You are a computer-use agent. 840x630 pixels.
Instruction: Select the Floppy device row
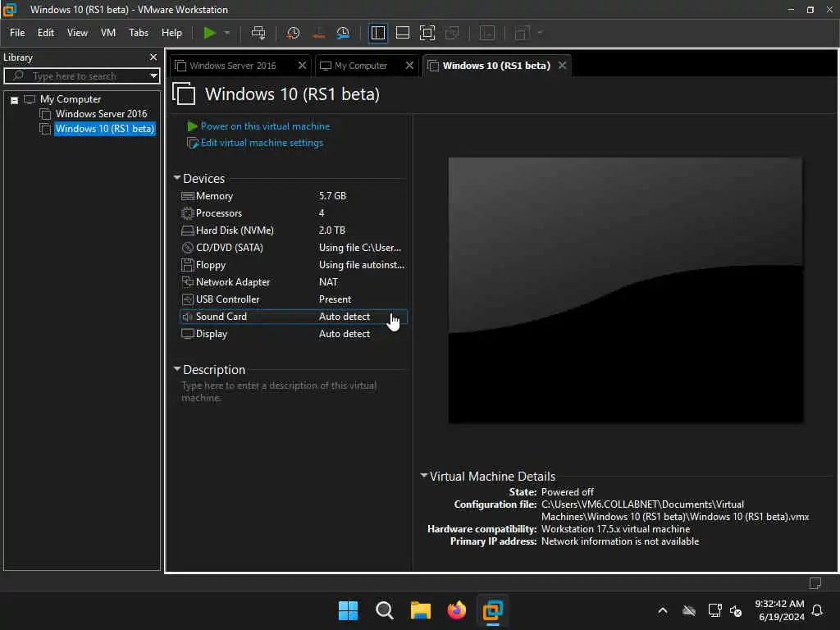click(x=293, y=265)
